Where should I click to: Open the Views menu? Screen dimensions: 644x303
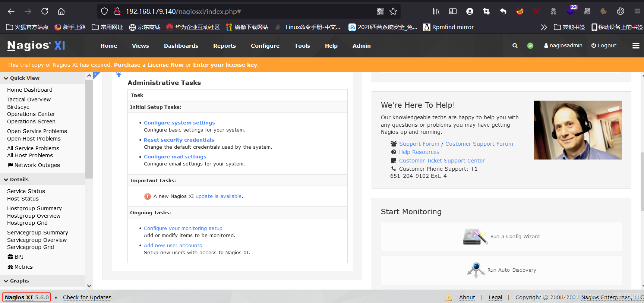click(141, 46)
